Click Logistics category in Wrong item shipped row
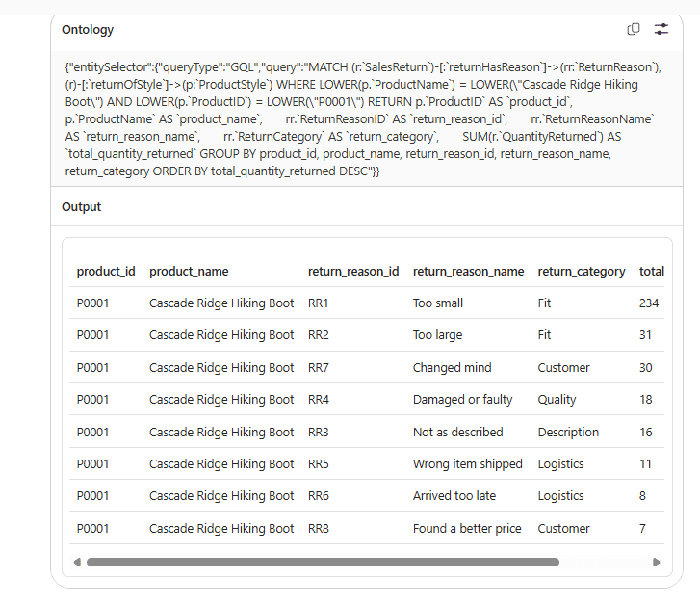The image size is (700, 605). tap(560, 464)
